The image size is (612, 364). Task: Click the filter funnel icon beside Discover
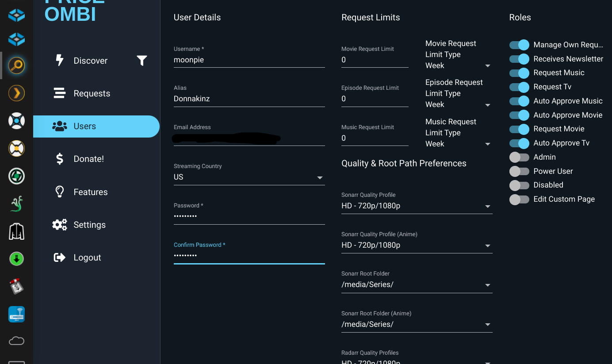142,61
